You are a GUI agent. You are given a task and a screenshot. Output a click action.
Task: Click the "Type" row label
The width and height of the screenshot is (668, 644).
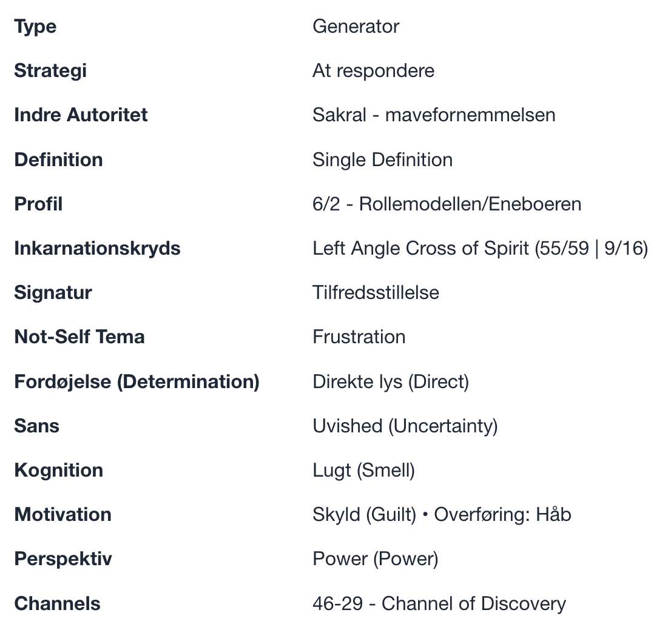tap(35, 27)
